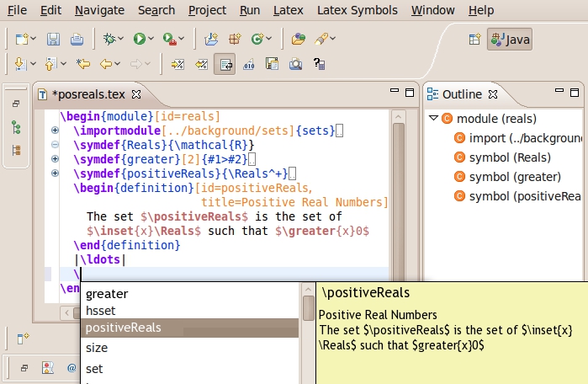The image size is (588, 384).
Task: Click the Save icon in toolbar
Action: pos(53,39)
